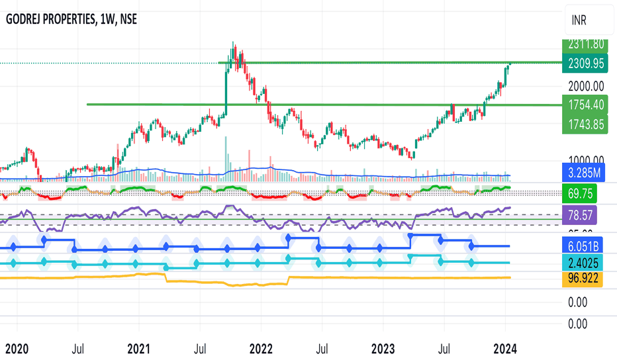Select the 6.051B blue value label
617x364 pixels.
(583, 246)
